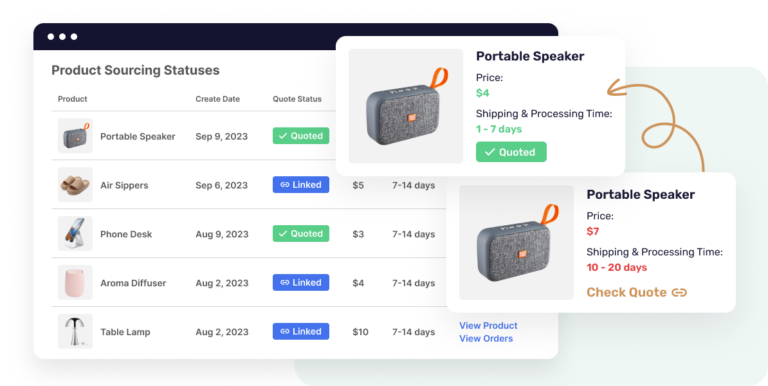Click the green Quoted button in speaker card

tap(511, 152)
